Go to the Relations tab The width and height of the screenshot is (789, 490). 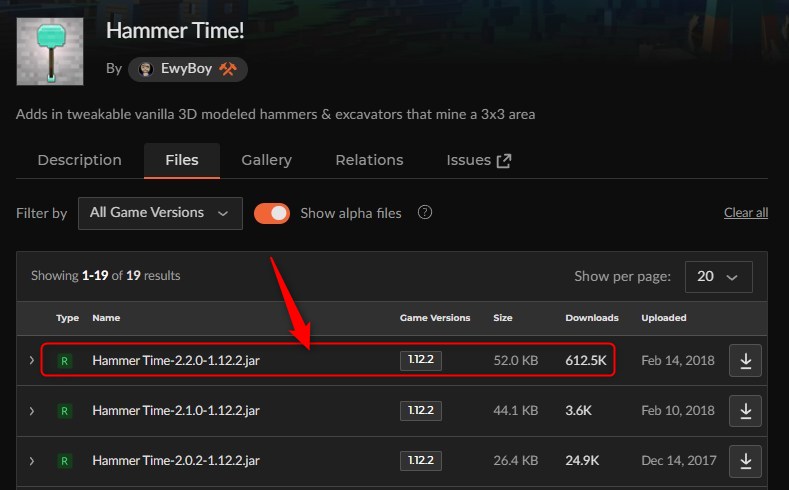click(x=369, y=160)
